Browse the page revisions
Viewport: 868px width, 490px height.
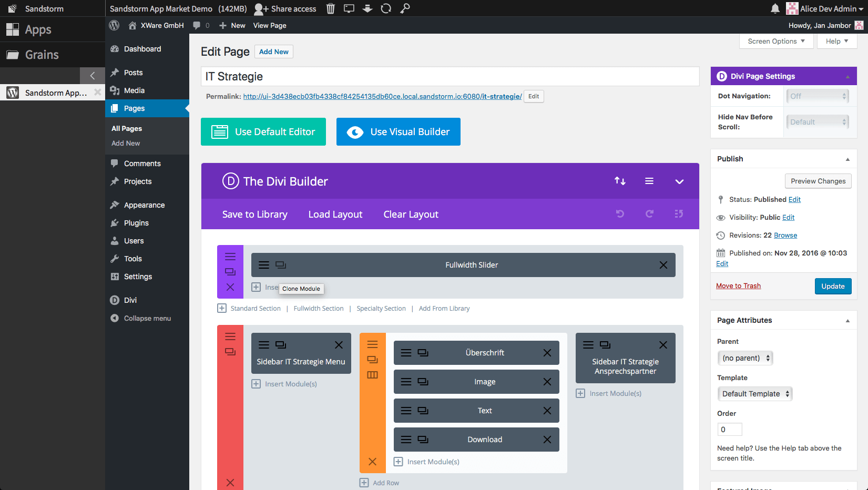785,236
